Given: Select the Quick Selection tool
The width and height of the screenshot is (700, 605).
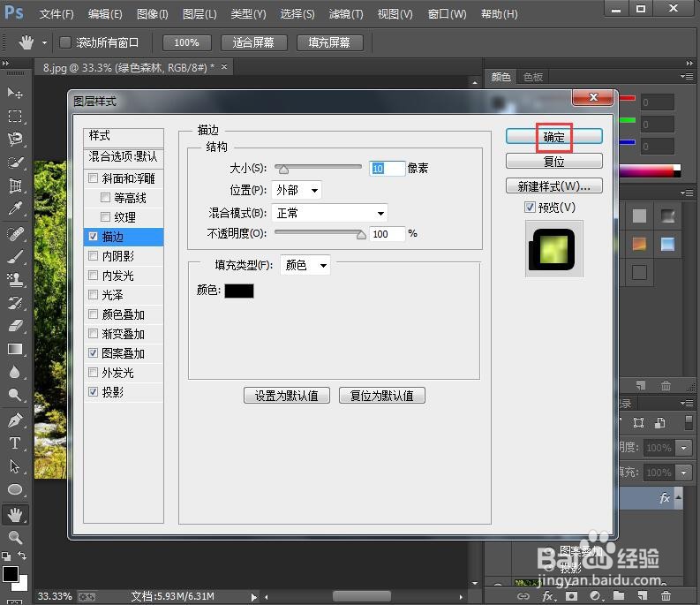Looking at the screenshot, I should (15, 163).
